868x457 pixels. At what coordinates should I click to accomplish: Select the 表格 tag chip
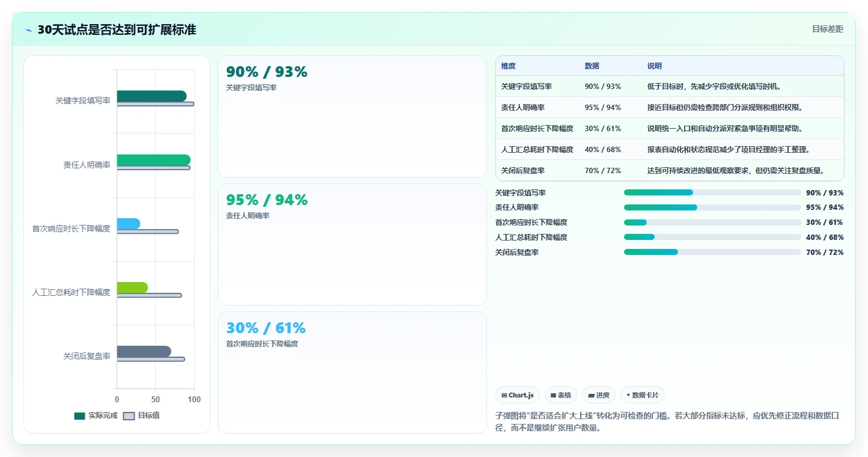click(561, 395)
